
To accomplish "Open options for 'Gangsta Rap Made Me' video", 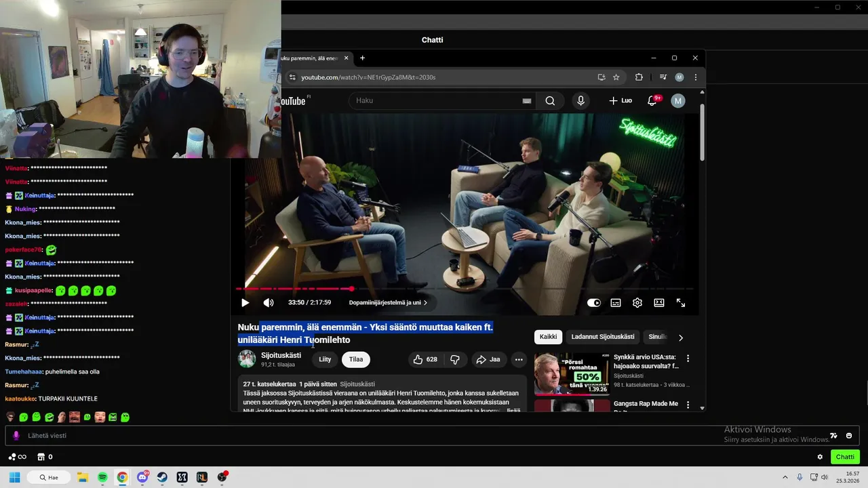I will 688,405.
